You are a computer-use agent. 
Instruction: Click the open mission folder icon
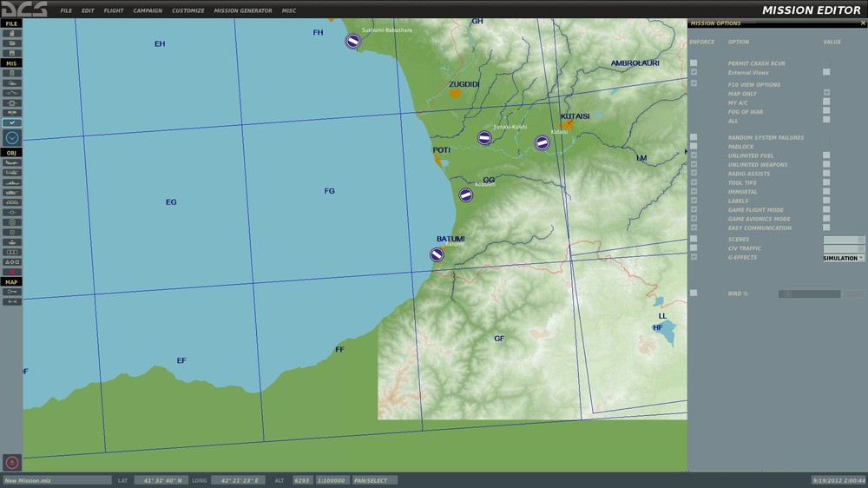tap(12, 43)
